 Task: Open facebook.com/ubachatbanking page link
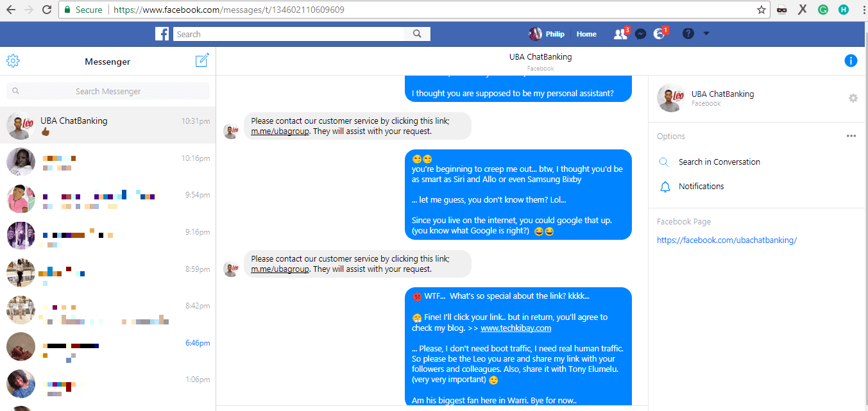[727, 240]
